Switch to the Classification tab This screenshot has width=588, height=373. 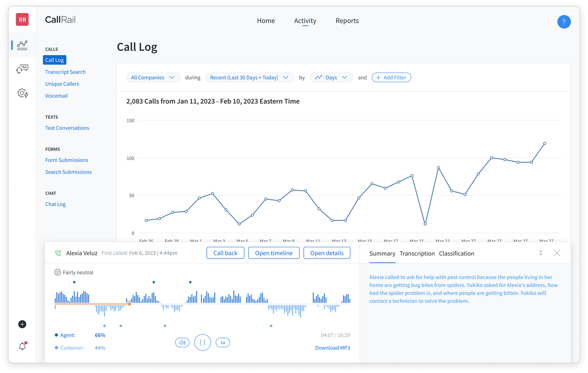click(x=456, y=253)
